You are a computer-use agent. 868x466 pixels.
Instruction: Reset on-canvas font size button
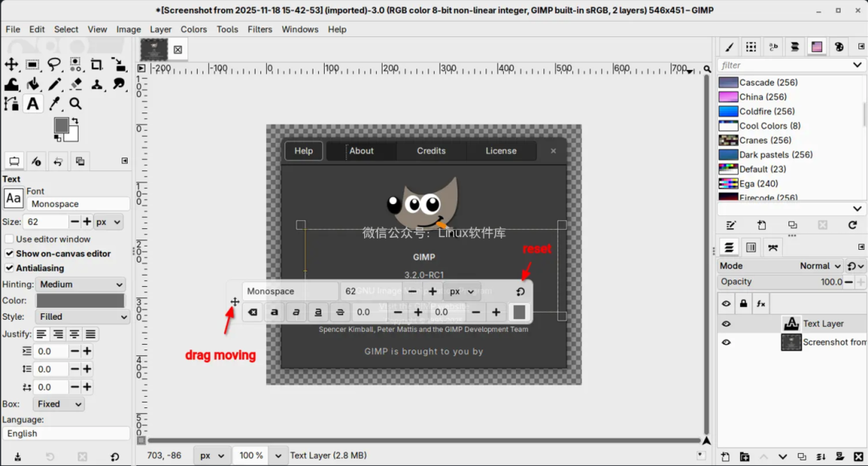[520, 292]
